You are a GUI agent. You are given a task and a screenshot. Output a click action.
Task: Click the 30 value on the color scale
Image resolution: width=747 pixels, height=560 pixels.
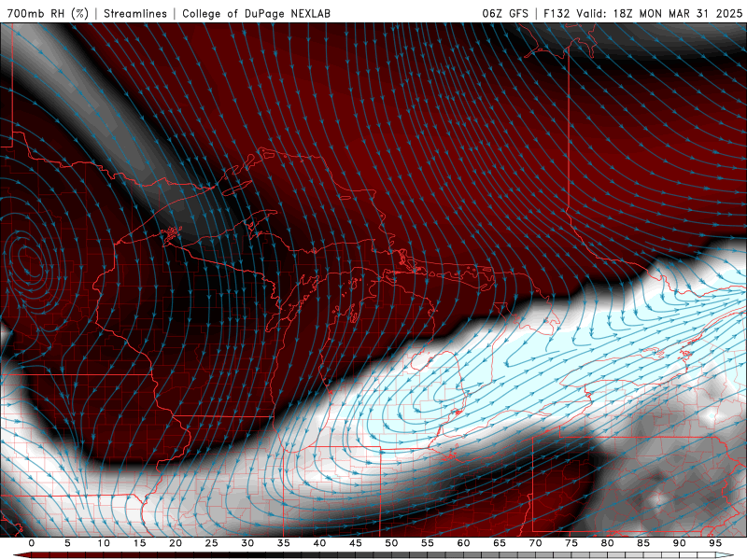pos(247,543)
